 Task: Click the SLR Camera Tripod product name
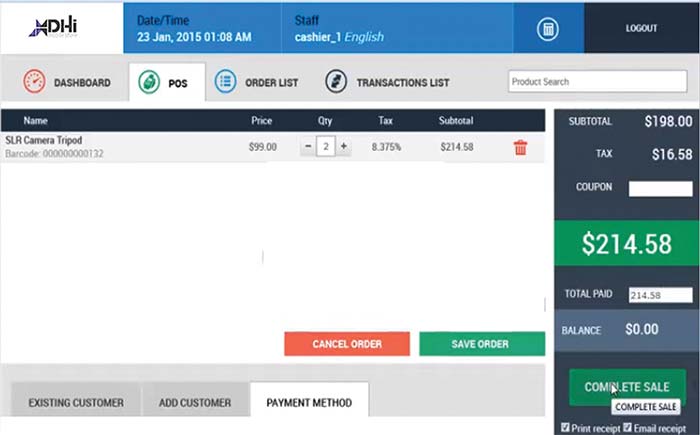(44, 140)
